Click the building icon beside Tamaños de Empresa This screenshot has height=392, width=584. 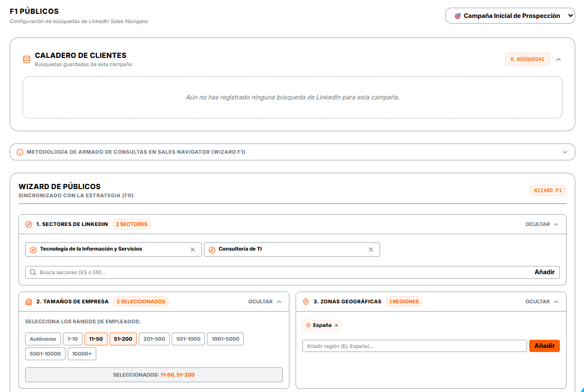(x=29, y=302)
